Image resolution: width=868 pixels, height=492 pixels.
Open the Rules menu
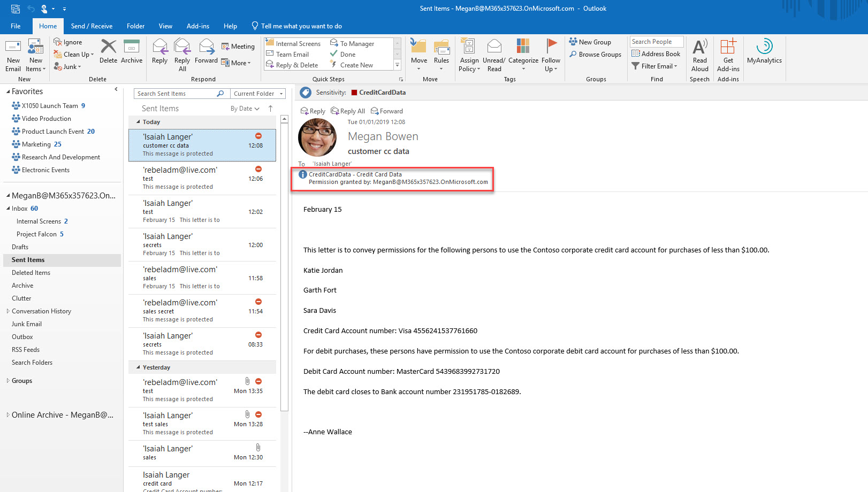441,55
